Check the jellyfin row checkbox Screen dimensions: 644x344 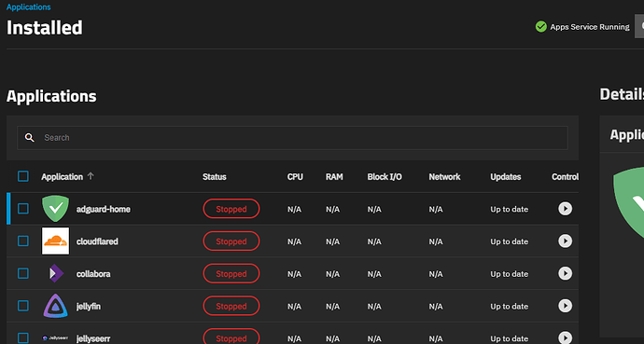[x=23, y=306]
